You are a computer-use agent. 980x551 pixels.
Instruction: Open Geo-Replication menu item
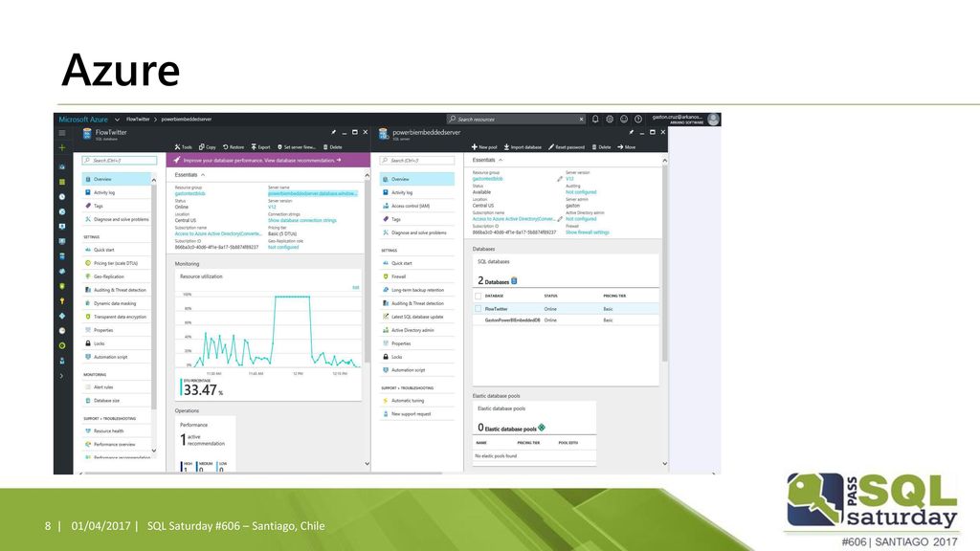116,276
